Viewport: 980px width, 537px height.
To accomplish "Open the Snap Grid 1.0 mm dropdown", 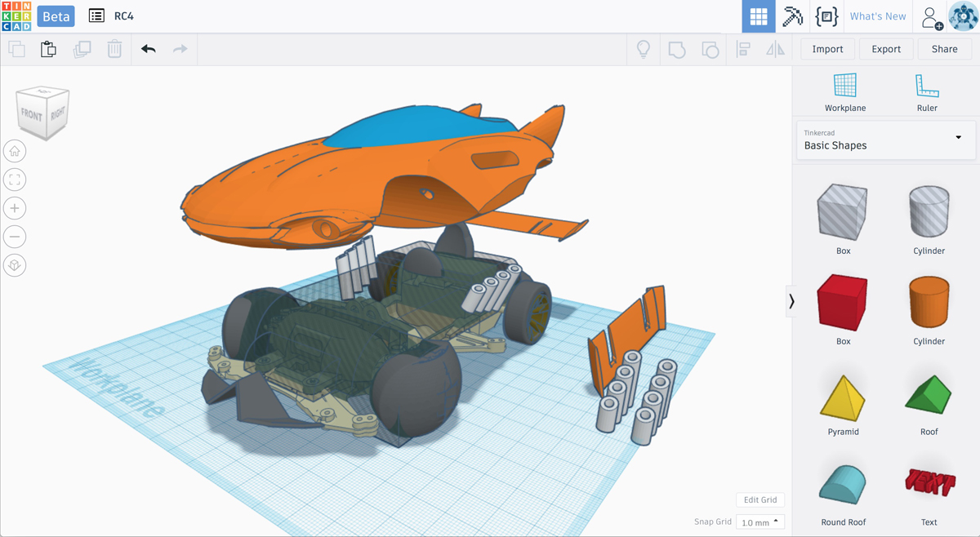I will pyautogui.click(x=759, y=522).
